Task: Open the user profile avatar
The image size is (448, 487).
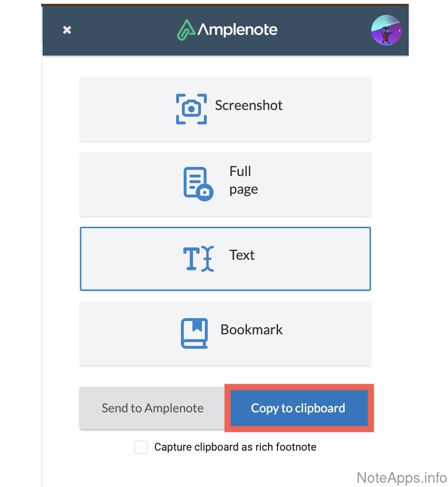Action: [386, 30]
